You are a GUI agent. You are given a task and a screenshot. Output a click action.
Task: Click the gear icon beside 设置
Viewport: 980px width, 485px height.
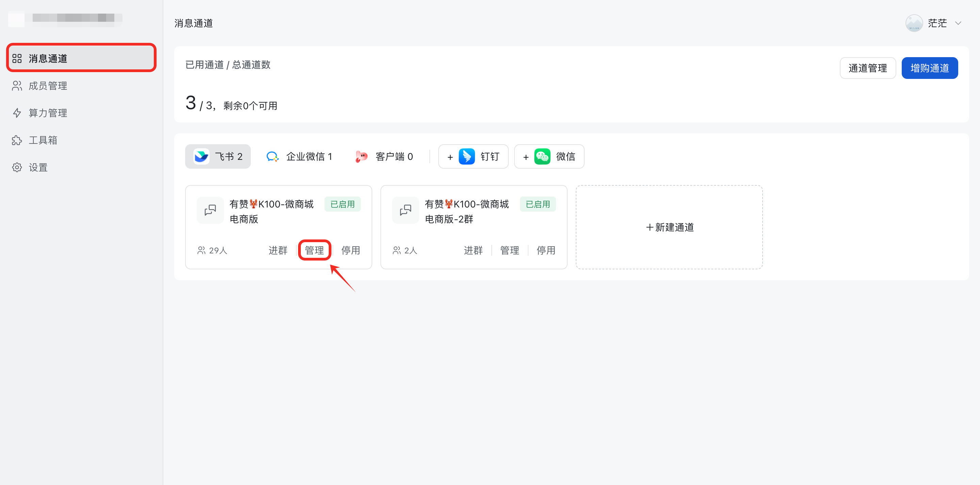[17, 167]
